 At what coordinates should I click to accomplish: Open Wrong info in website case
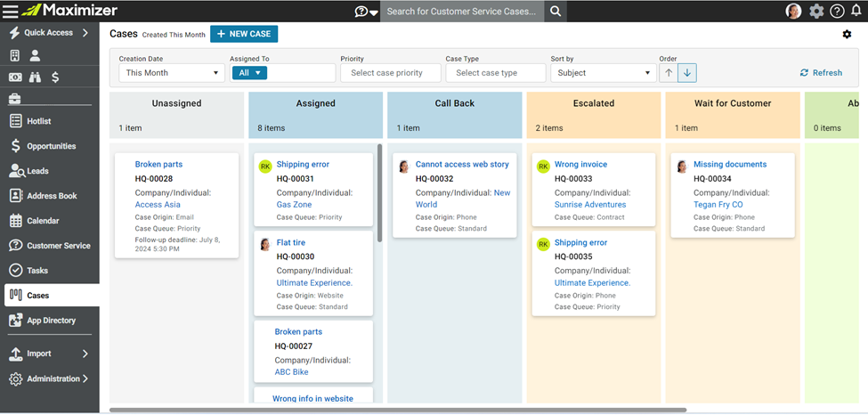[312, 399]
